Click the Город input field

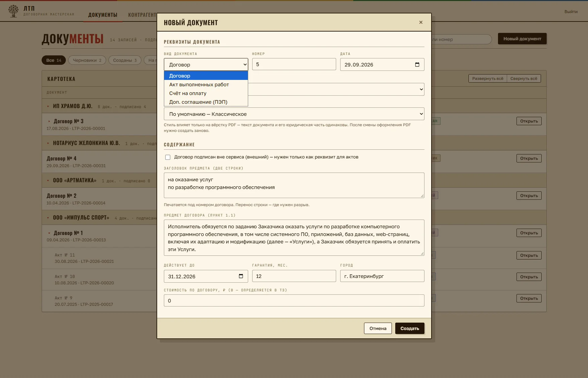[x=382, y=276]
